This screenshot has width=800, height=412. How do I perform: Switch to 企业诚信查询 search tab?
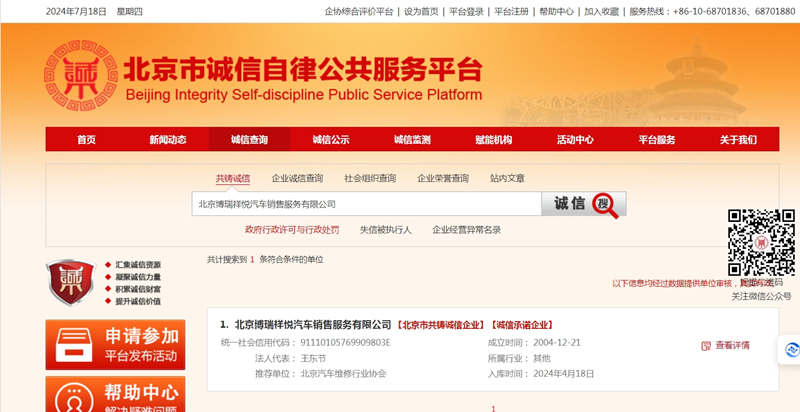click(297, 178)
